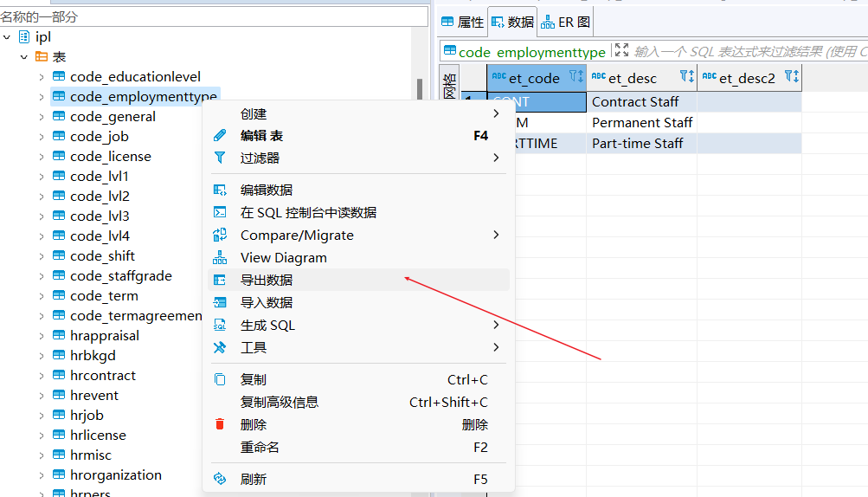The image size is (868, 497).
Task: Click the red trash delete icon
Action: (220, 424)
